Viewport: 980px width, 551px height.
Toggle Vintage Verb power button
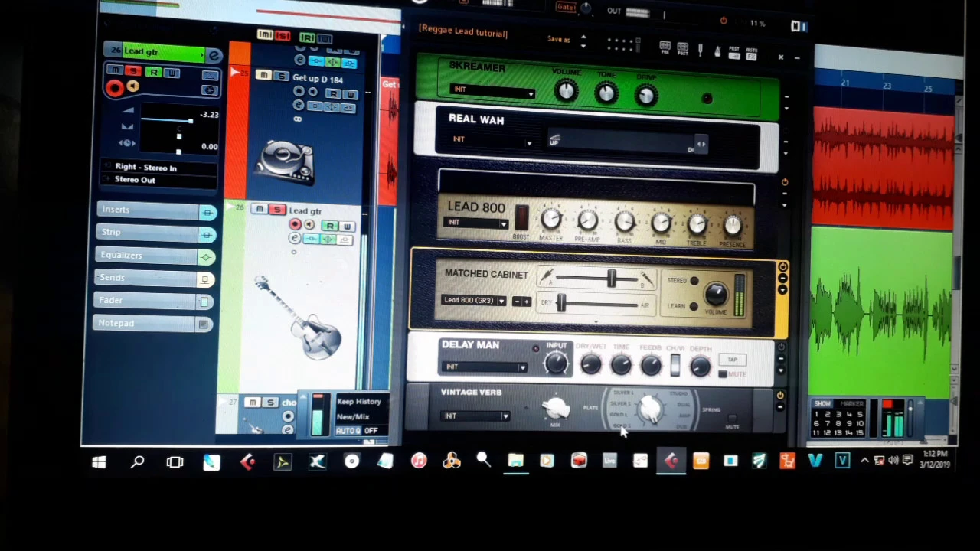(779, 396)
